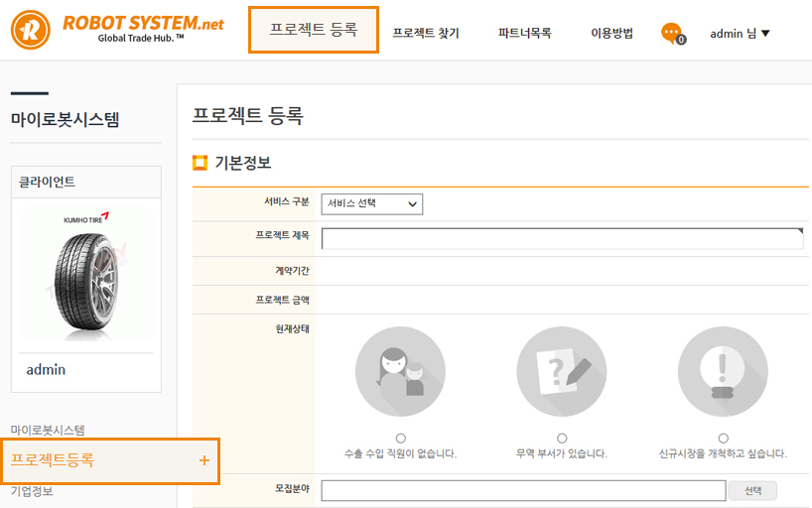
Task: Open the chat notification bubble icon
Action: coord(672,33)
